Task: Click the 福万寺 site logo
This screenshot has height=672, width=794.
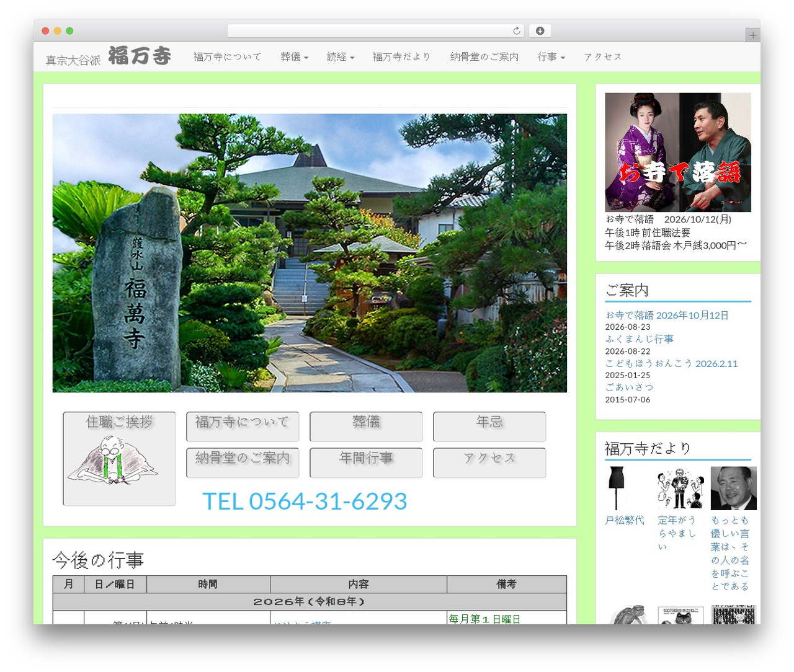Action: pos(109,56)
